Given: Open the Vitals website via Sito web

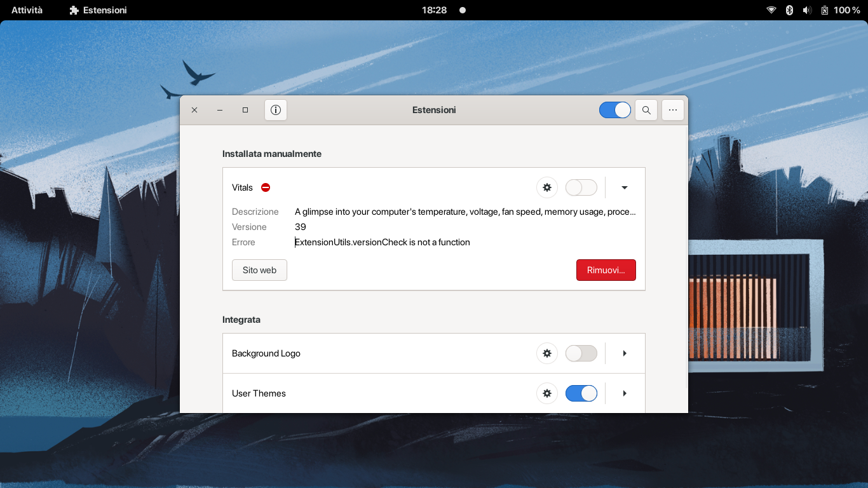Looking at the screenshot, I should (x=259, y=269).
